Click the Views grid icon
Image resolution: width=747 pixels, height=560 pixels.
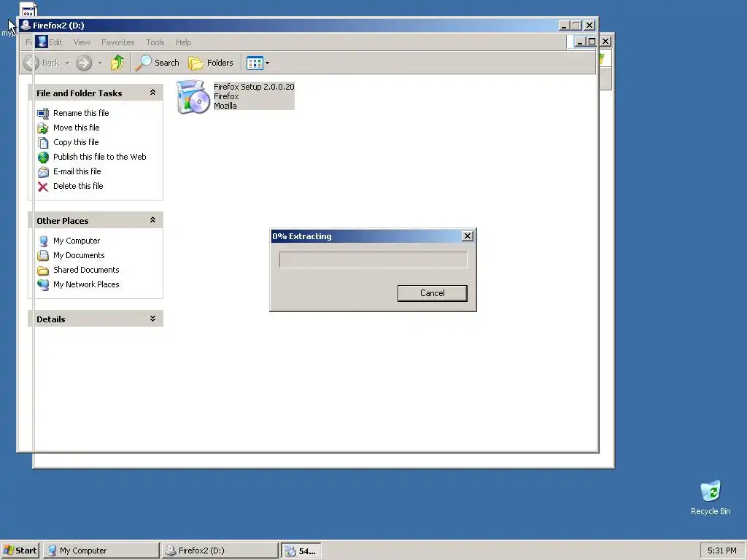pos(255,63)
